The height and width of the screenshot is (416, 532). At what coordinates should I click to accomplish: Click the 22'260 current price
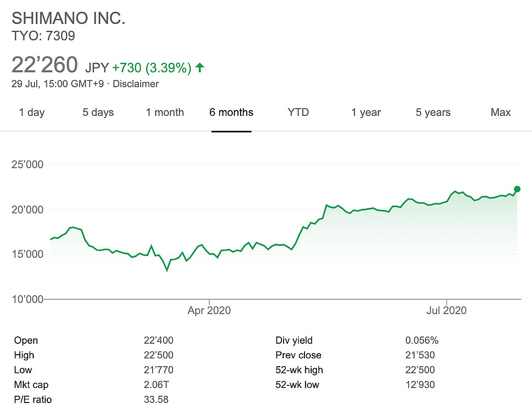(x=45, y=65)
